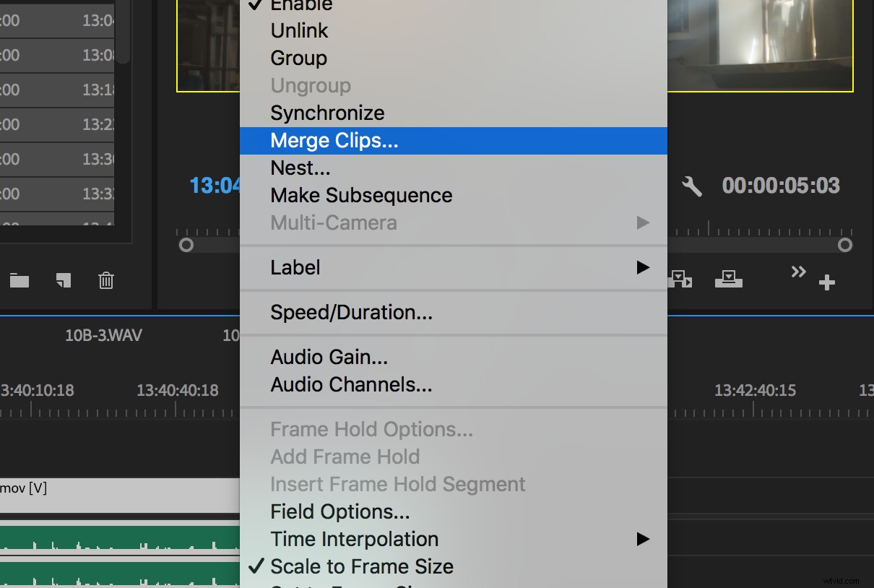Open the Time Interpolation submenu
The width and height of the screenshot is (874, 588).
354,539
